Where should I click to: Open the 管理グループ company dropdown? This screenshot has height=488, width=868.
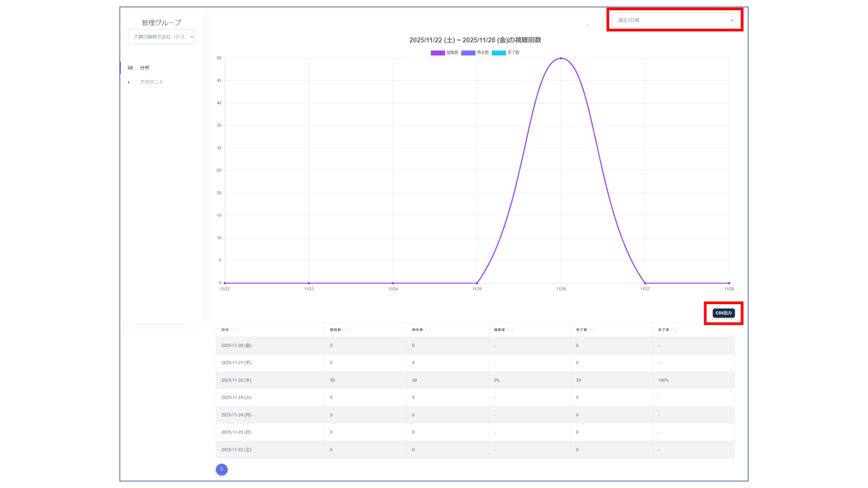(162, 37)
